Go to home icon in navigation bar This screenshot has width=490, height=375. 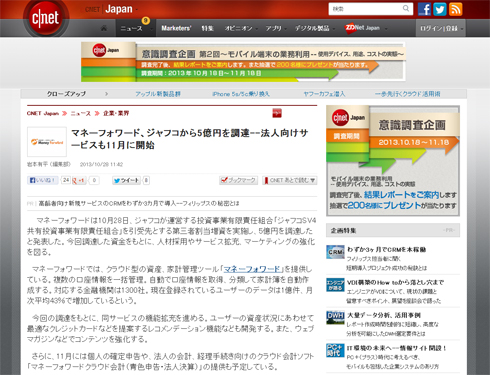[104, 28]
